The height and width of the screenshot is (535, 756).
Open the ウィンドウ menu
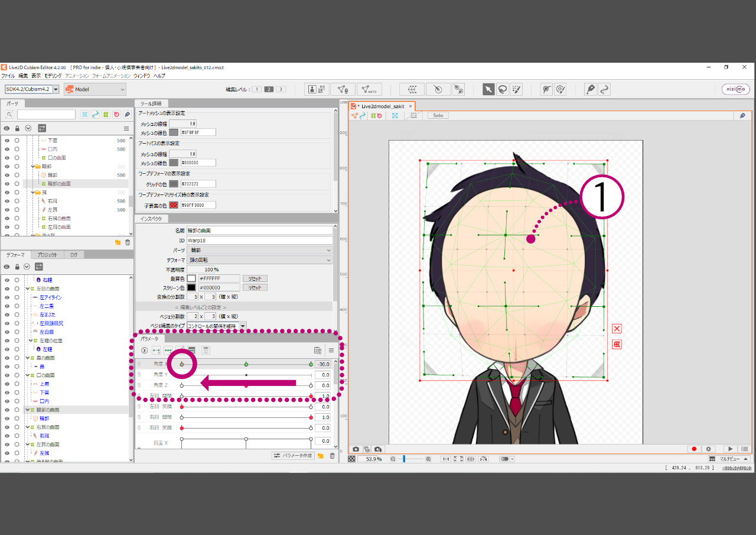(142, 76)
